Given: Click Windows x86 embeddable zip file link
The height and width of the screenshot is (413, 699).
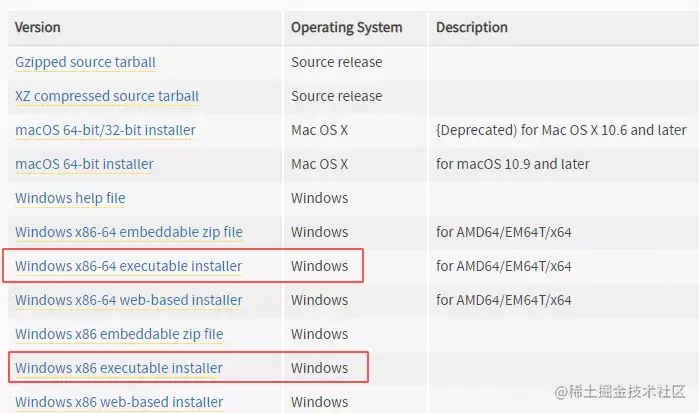Looking at the screenshot, I should [118, 334].
